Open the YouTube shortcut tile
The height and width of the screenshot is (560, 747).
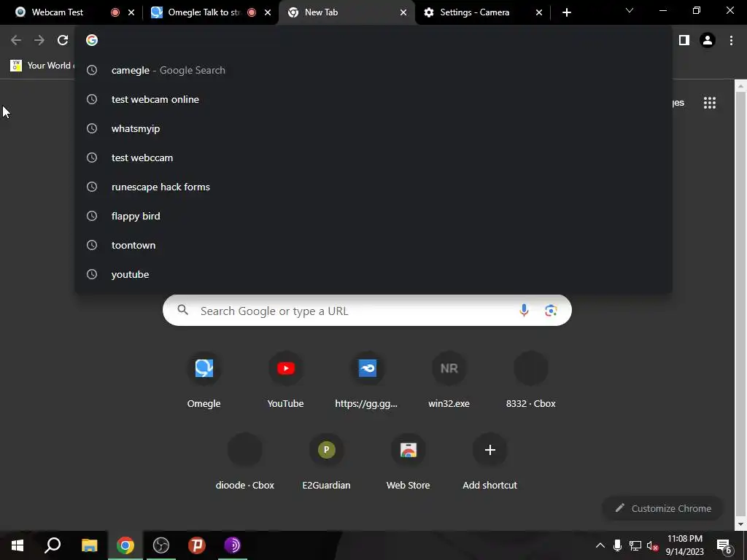(x=285, y=379)
